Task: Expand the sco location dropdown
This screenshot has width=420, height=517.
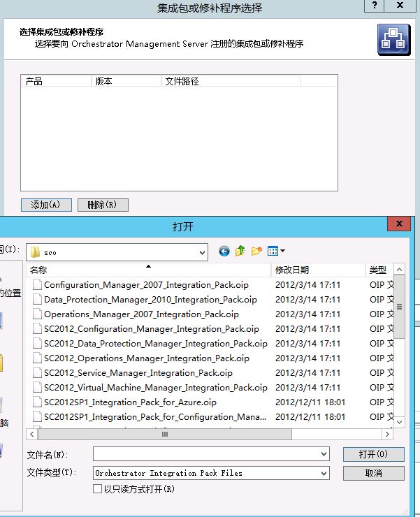Action: [202, 253]
